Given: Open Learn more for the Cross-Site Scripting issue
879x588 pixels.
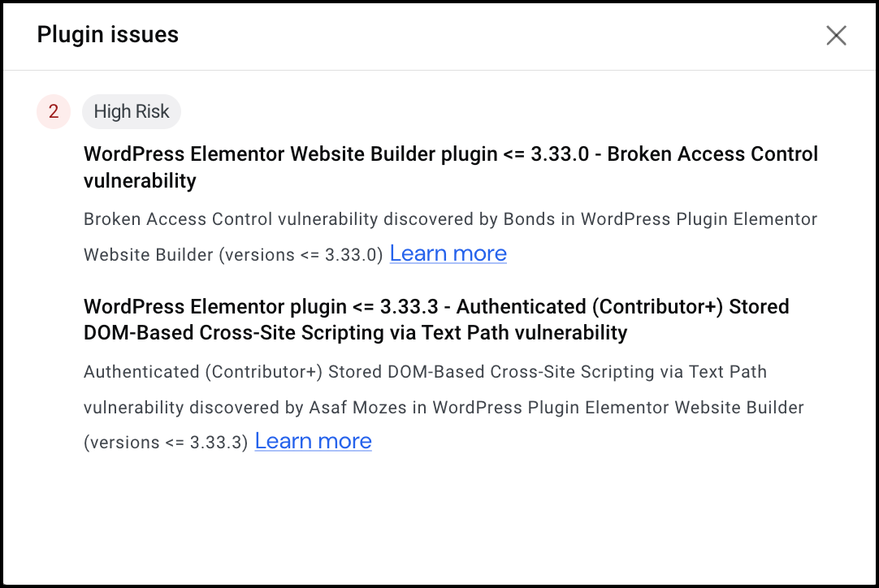Looking at the screenshot, I should [313, 441].
